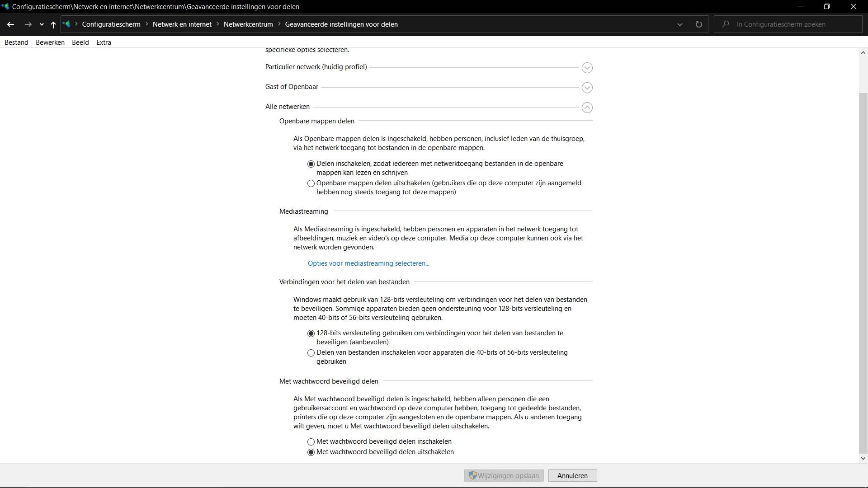The width and height of the screenshot is (868, 488).
Task: Click in Configuratiescherm zoeken search field
Action: [x=796, y=24]
